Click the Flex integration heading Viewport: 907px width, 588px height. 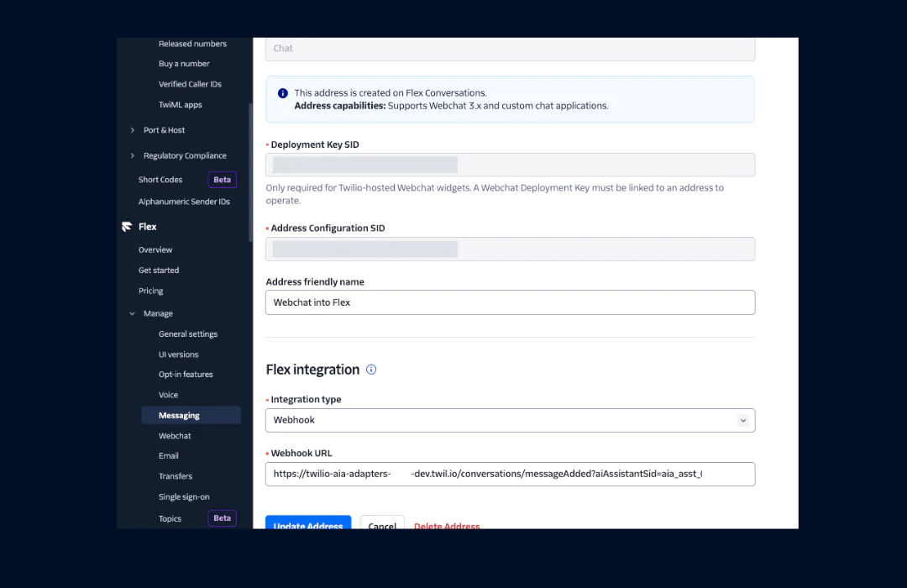tap(312, 370)
